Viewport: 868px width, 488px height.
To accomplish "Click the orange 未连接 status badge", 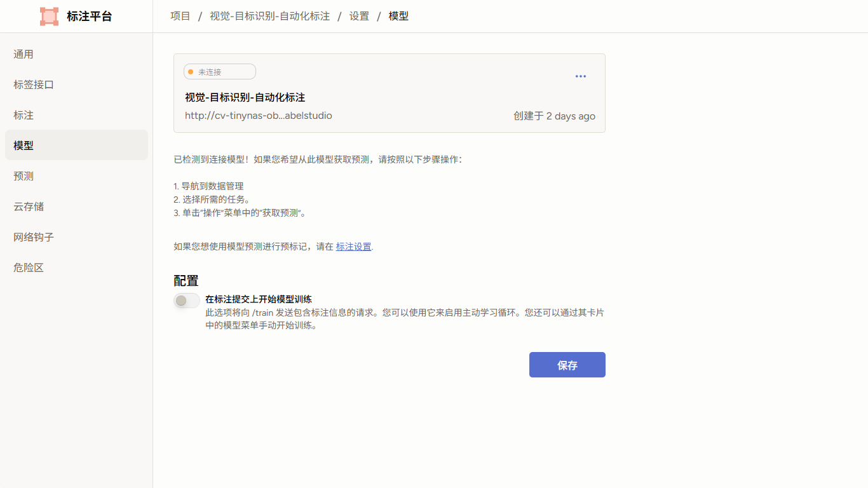I will pyautogui.click(x=220, y=72).
